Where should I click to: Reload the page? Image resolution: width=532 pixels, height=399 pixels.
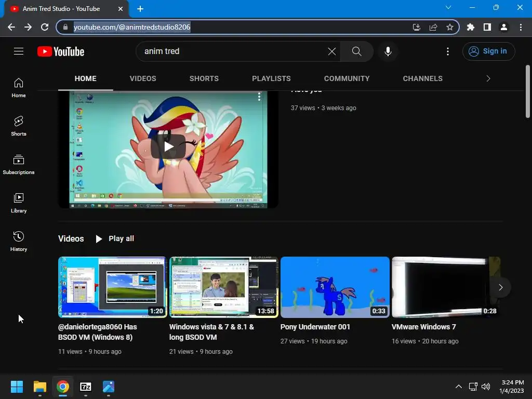[x=45, y=27]
